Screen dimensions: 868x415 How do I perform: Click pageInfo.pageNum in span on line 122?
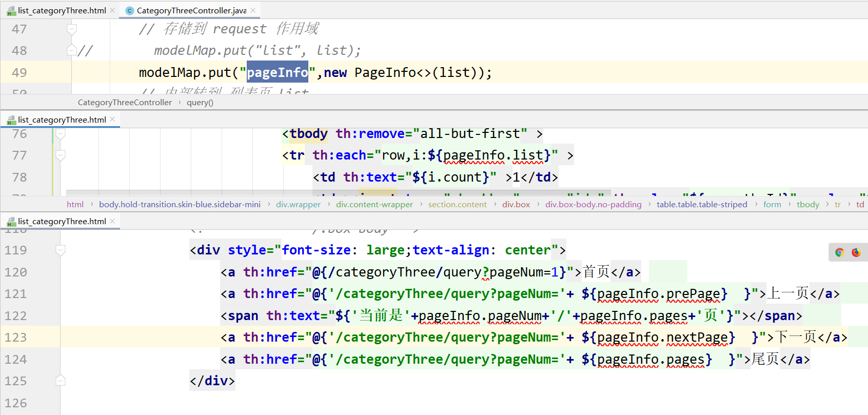(480, 315)
